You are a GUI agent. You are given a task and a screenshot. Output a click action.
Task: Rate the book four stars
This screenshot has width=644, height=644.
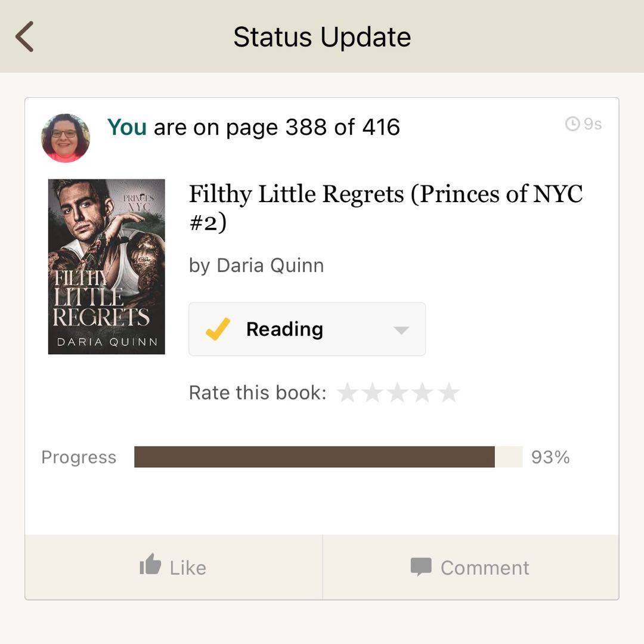click(423, 392)
